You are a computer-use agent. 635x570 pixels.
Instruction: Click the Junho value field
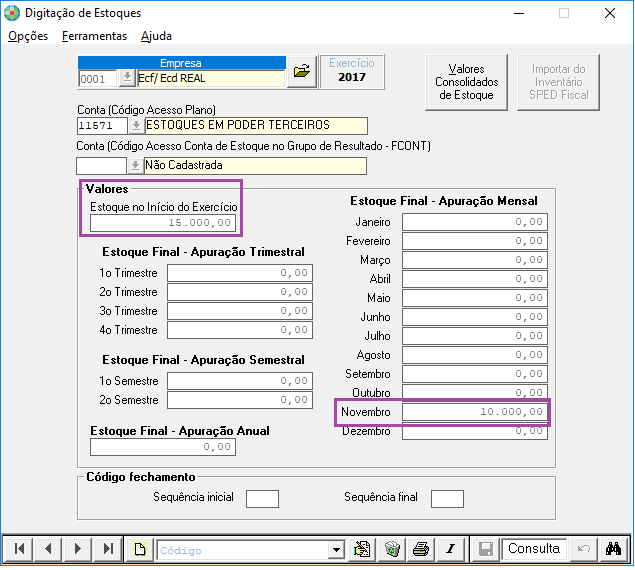(x=475, y=317)
